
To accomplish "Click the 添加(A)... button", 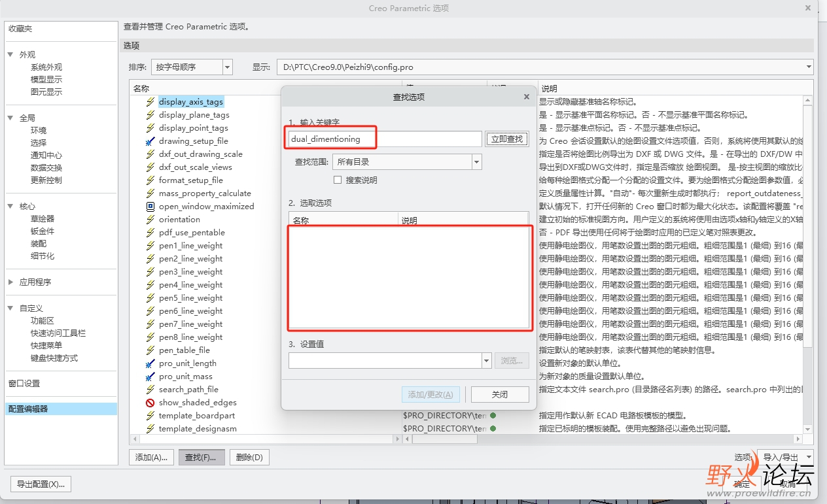I will point(152,457).
